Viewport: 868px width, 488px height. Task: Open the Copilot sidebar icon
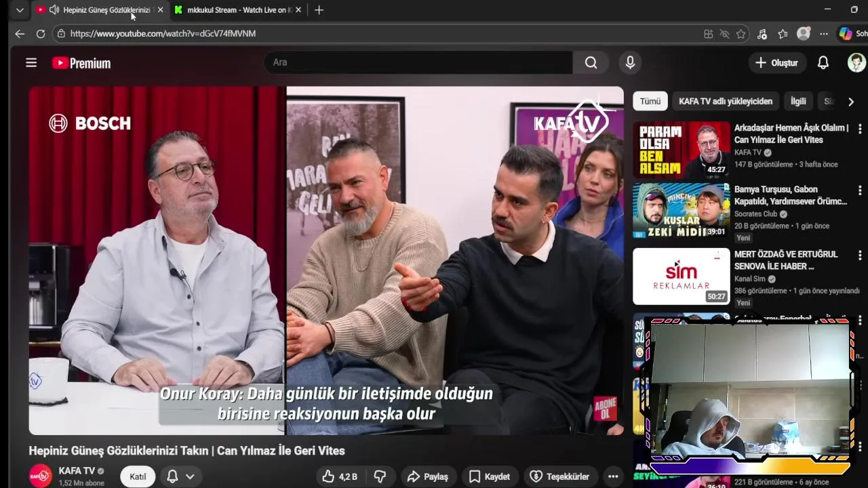[x=845, y=33]
